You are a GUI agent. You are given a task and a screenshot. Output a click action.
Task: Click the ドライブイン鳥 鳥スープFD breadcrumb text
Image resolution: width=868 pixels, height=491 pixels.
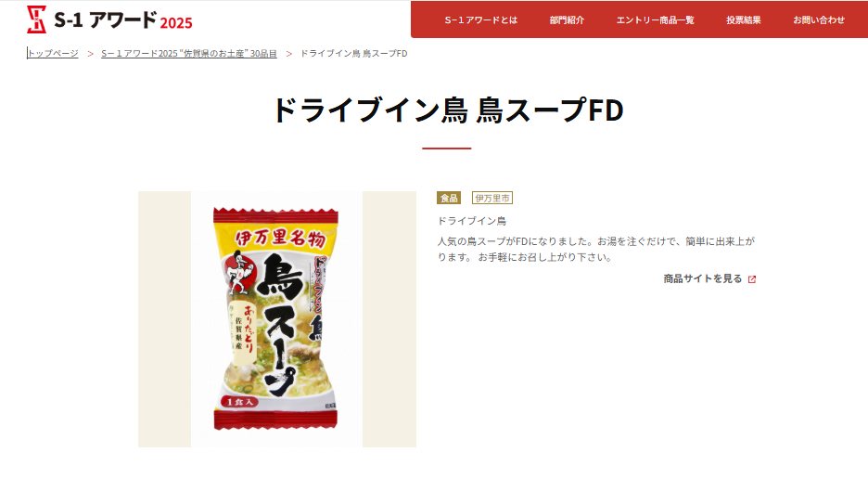353,53
